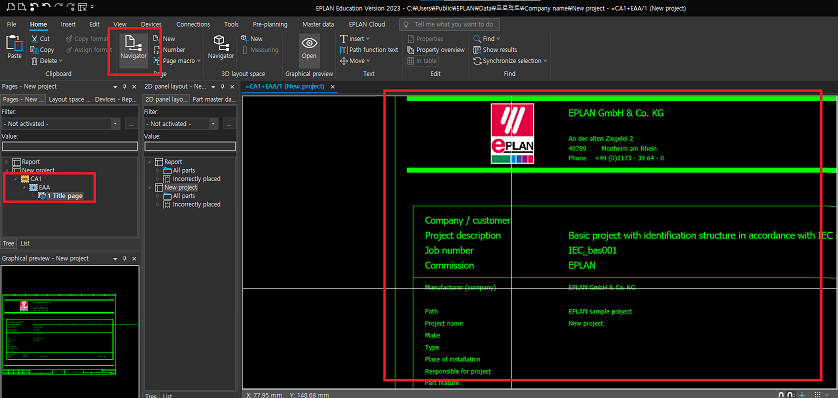Click Show results

[x=495, y=50]
